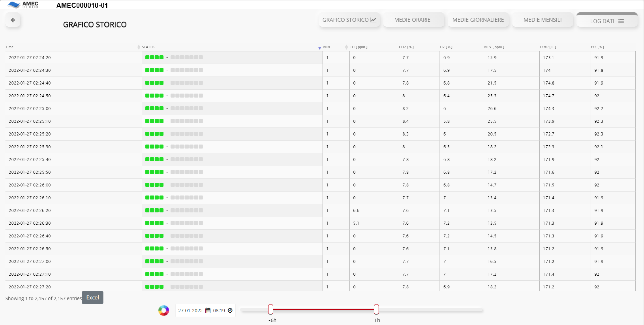The width and height of the screenshot is (644, 325).
Task: Open the clock time picker icon
Action: [230, 310]
